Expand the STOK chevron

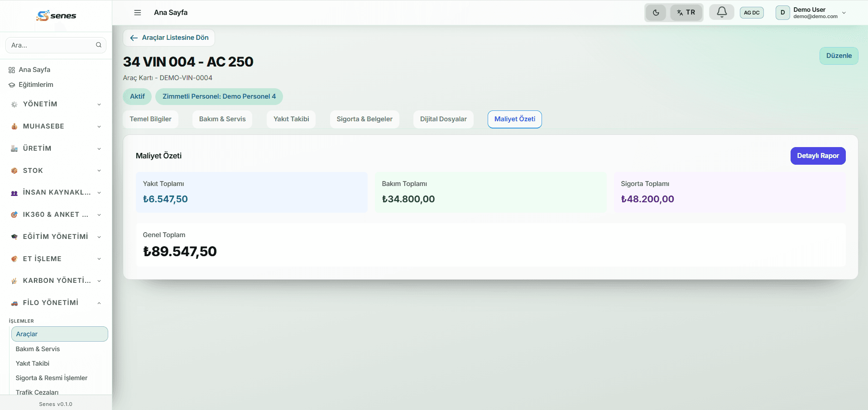99,171
